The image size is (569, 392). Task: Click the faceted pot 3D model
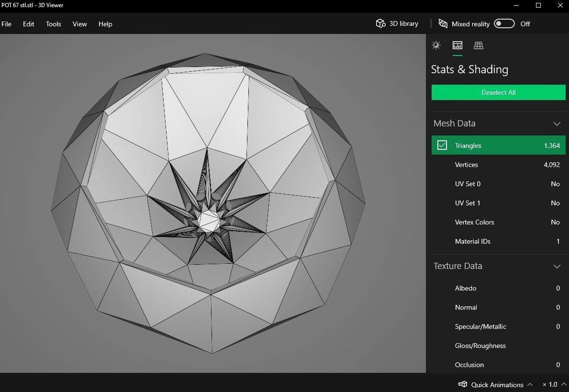(208, 203)
